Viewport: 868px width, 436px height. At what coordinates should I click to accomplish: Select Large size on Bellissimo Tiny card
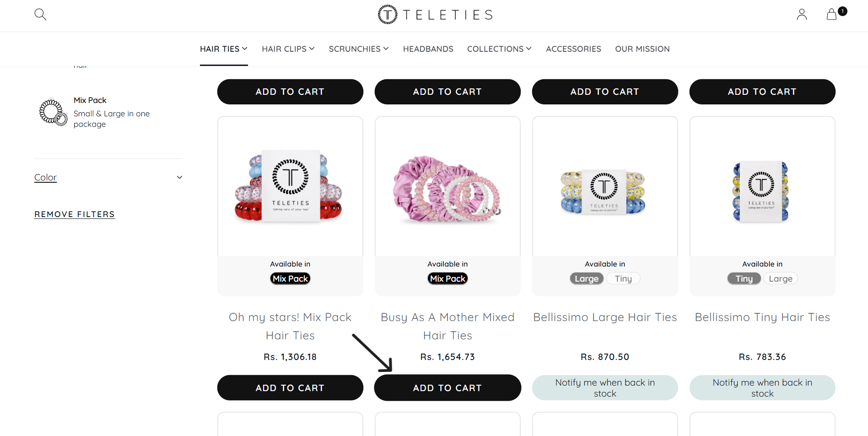pyautogui.click(x=781, y=278)
